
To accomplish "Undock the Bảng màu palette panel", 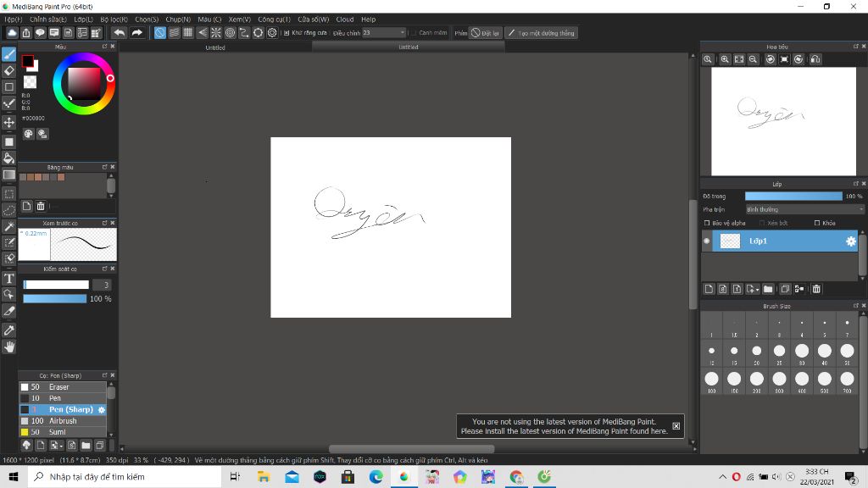I will pos(104,167).
